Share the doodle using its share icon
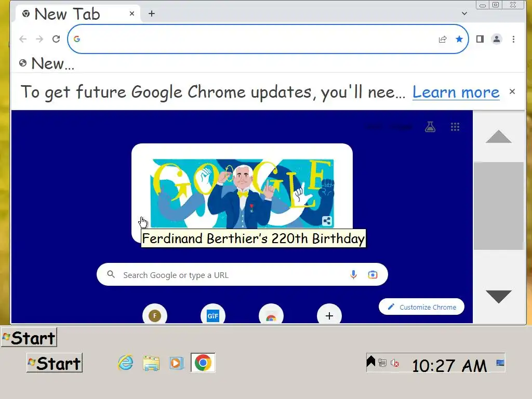 tap(327, 221)
